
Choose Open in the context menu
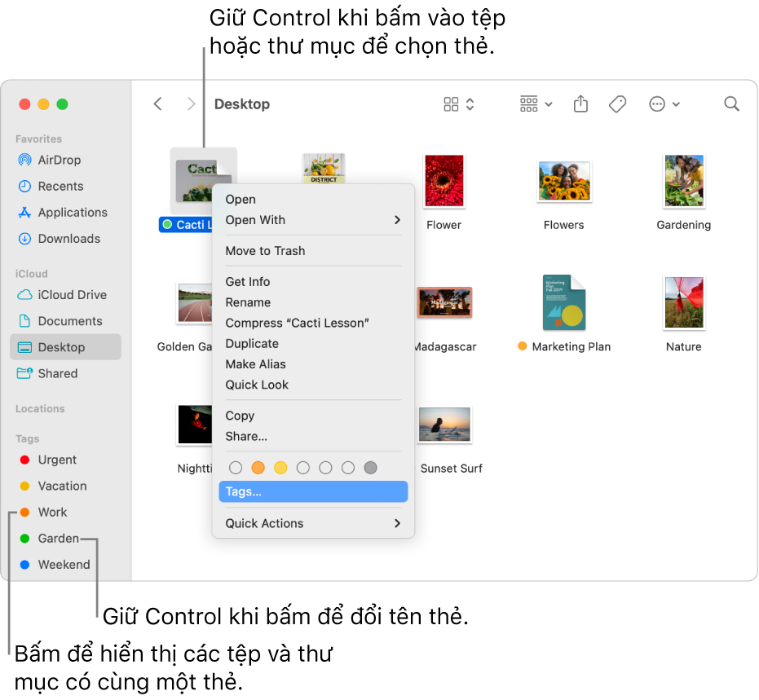click(313, 200)
